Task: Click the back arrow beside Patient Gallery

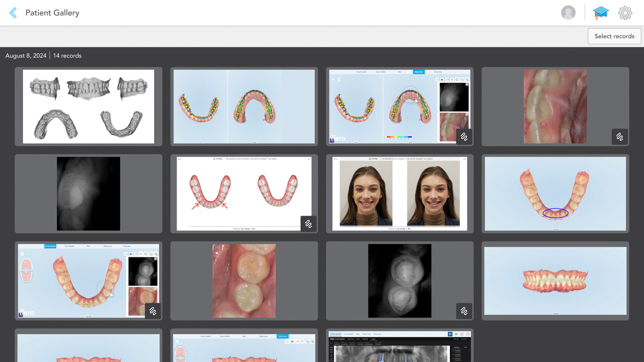Action: 12,12
